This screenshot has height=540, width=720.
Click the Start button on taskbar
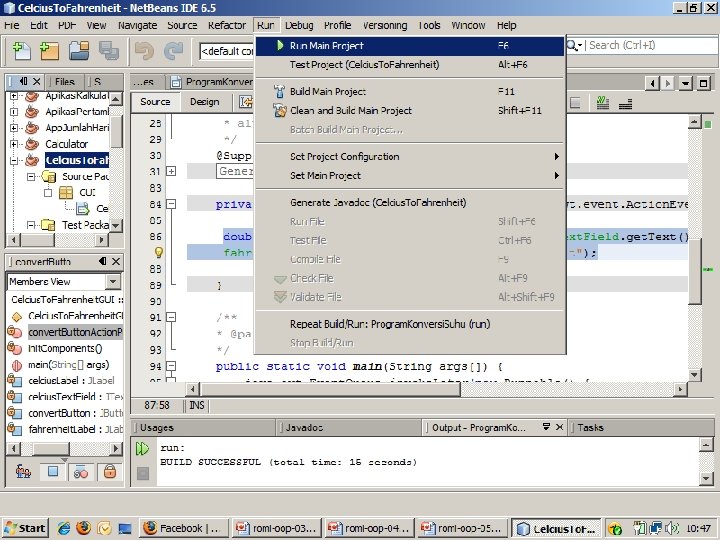click(26, 529)
